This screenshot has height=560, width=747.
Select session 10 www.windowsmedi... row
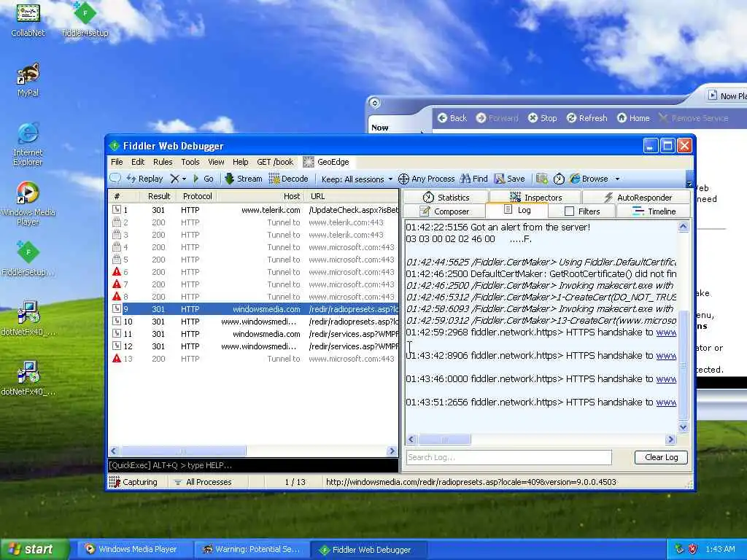(253, 322)
